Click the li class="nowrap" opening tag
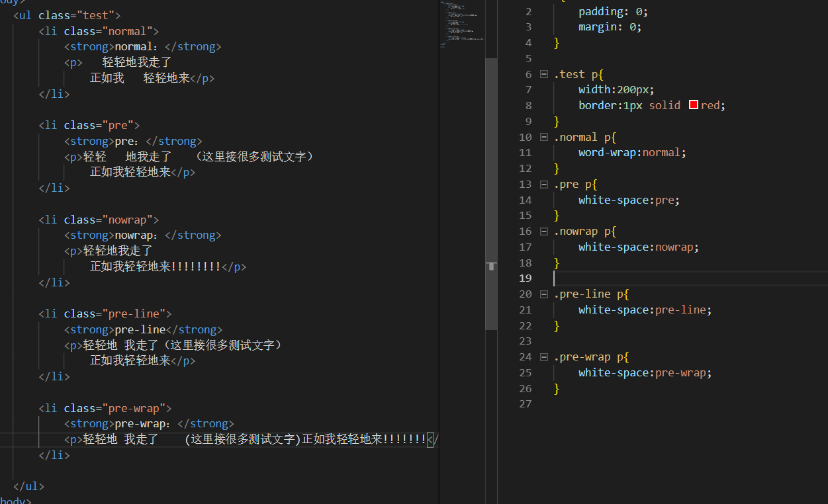The width and height of the screenshot is (828, 504). coord(99,220)
